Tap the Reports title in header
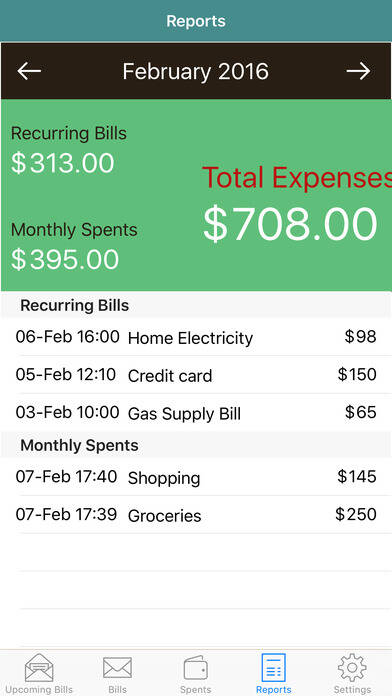Image resolution: width=392 pixels, height=696 pixels. (x=196, y=21)
